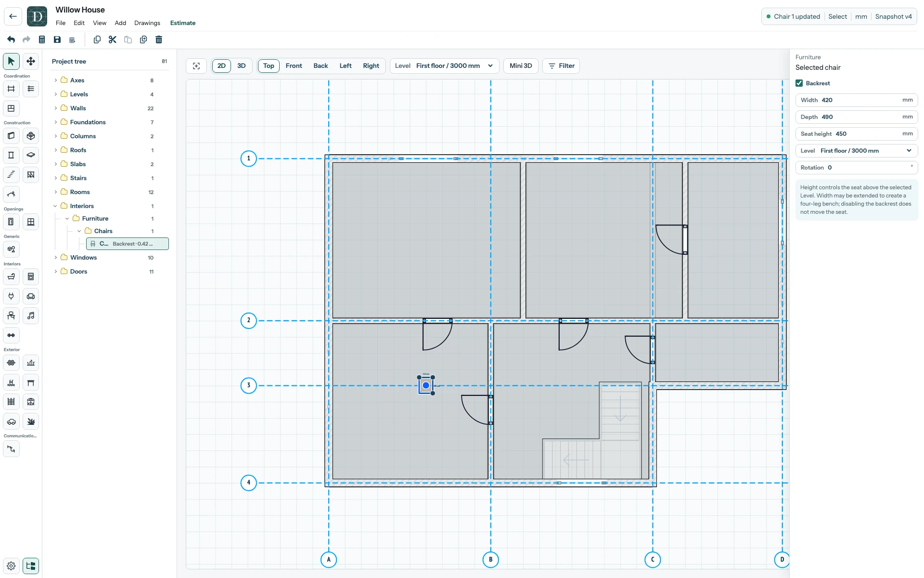Image resolution: width=924 pixels, height=578 pixels.
Task: Open the Edit menu
Action: click(x=79, y=23)
